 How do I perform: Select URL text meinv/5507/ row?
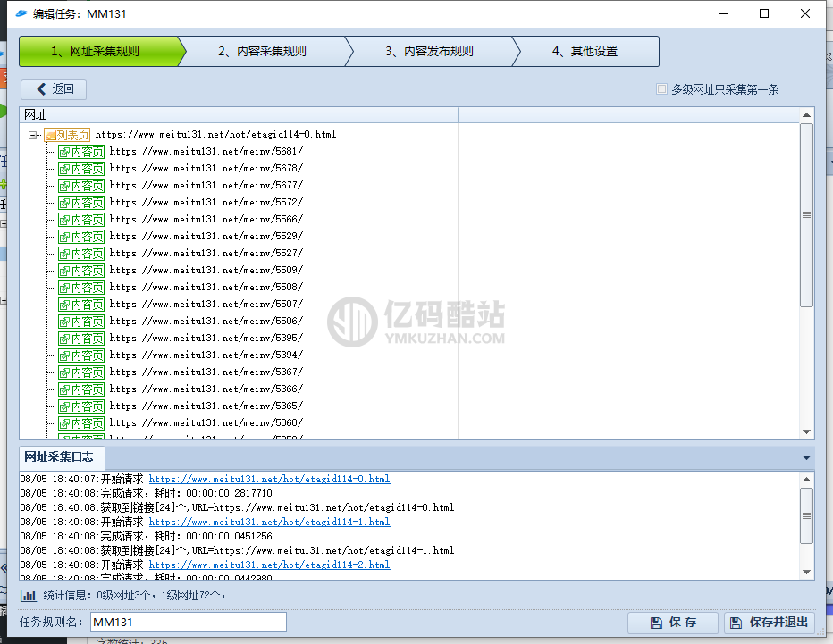click(x=206, y=305)
